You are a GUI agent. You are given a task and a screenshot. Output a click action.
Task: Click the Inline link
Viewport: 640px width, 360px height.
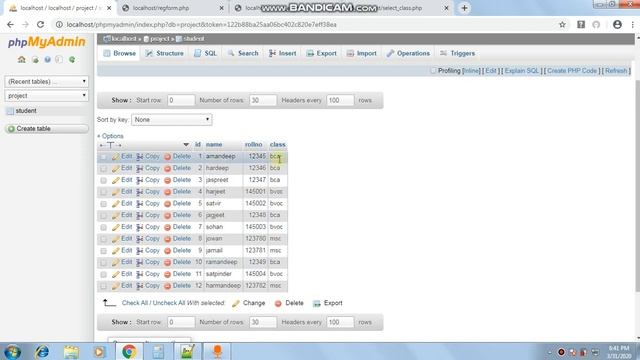point(471,71)
